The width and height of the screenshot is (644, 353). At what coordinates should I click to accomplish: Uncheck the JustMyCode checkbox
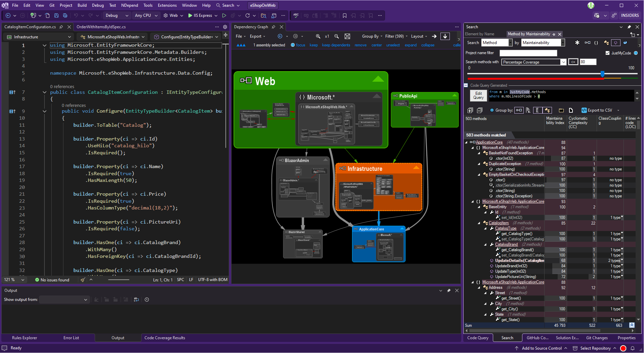(x=607, y=53)
